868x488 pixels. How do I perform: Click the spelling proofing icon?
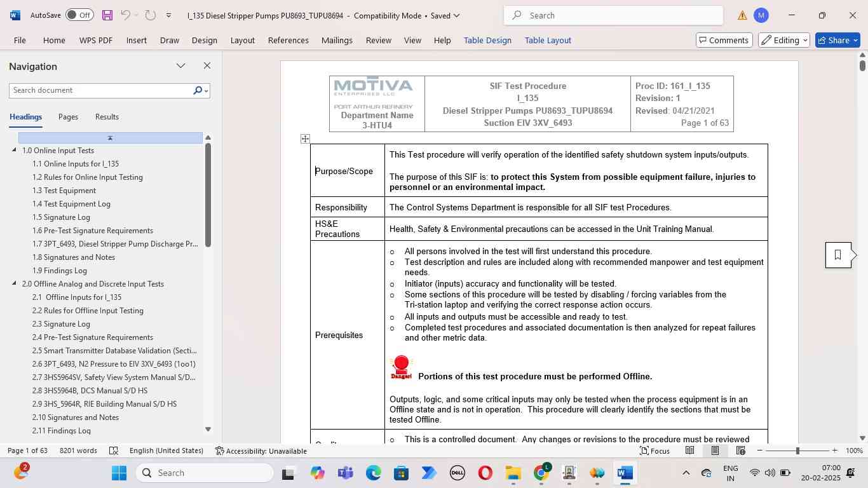pos(114,451)
